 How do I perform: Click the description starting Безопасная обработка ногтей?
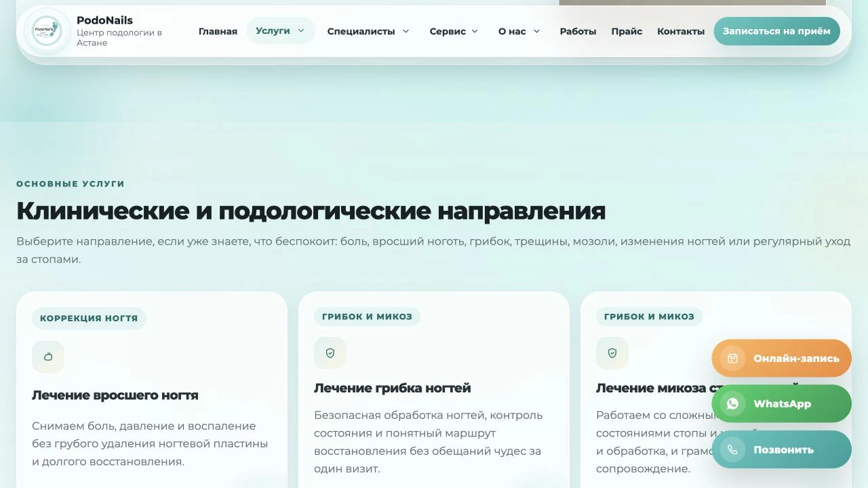click(429, 442)
